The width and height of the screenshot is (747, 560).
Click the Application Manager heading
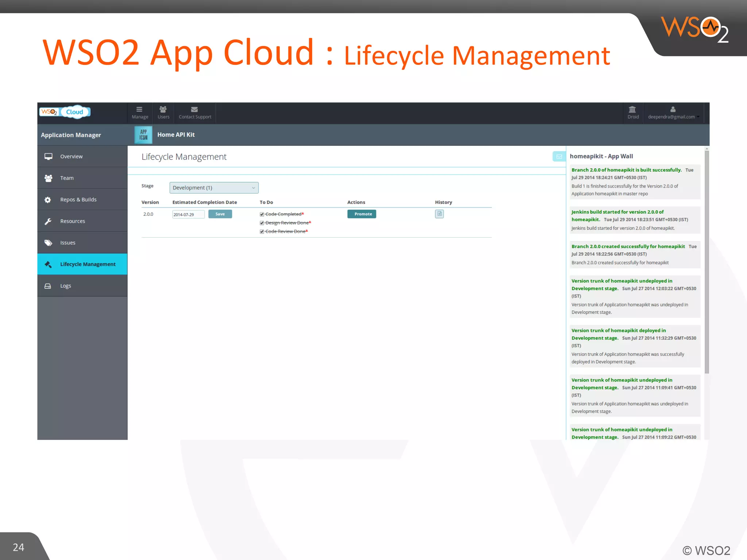(71, 135)
